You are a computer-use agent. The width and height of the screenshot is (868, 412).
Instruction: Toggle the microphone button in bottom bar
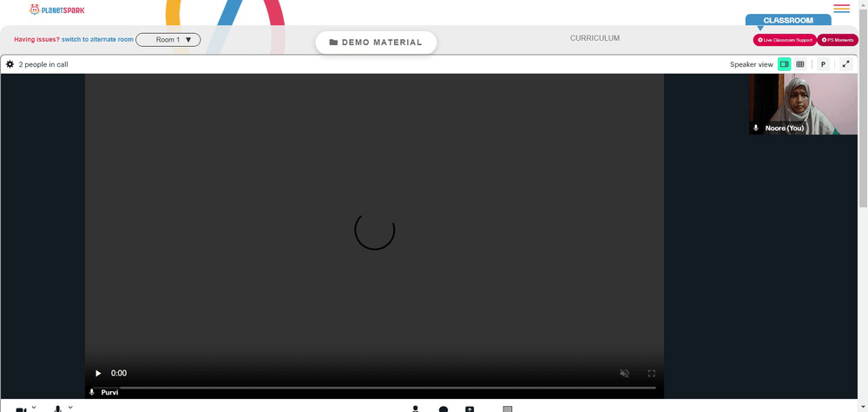57,409
